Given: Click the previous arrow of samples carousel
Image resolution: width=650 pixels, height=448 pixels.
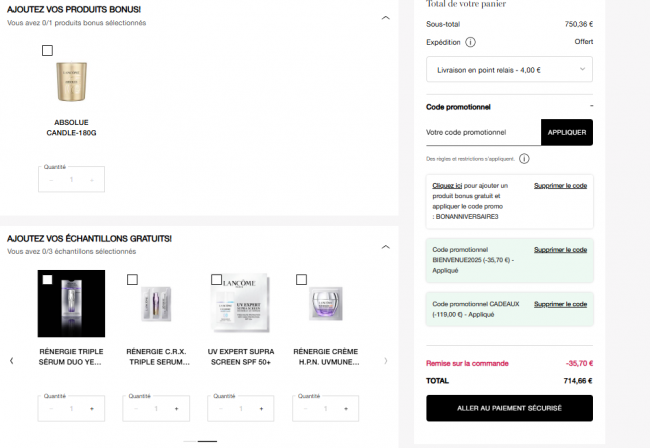Looking at the screenshot, I should click(11, 360).
